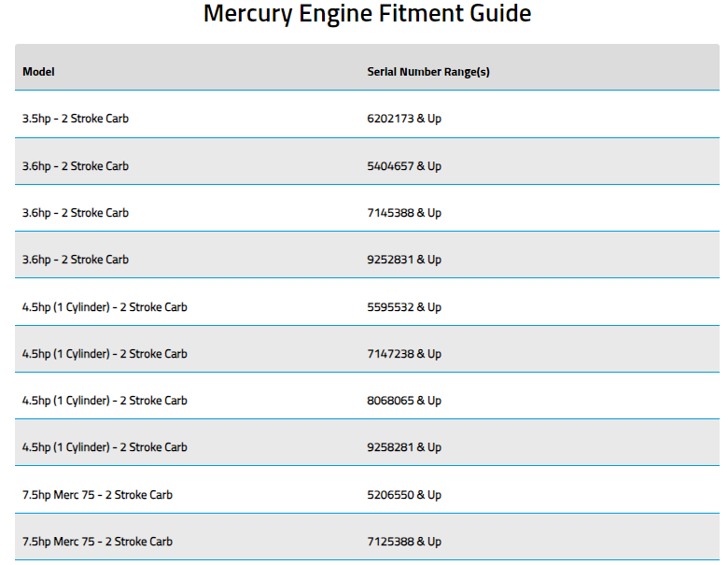The width and height of the screenshot is (728, 565).
Task: Select serial number 5595532 & Up
Action: click(x=404, y=307)
